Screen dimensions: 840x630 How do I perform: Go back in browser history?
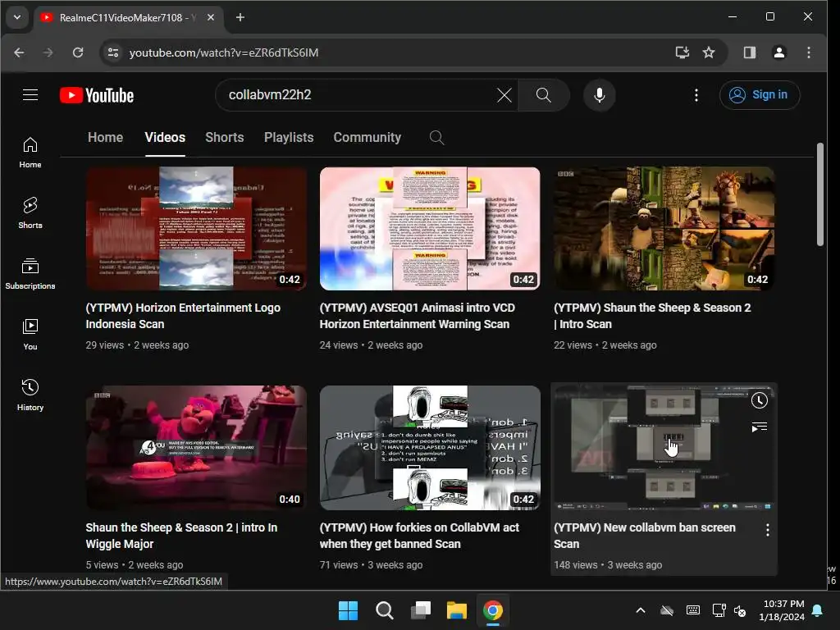point(20,52)
